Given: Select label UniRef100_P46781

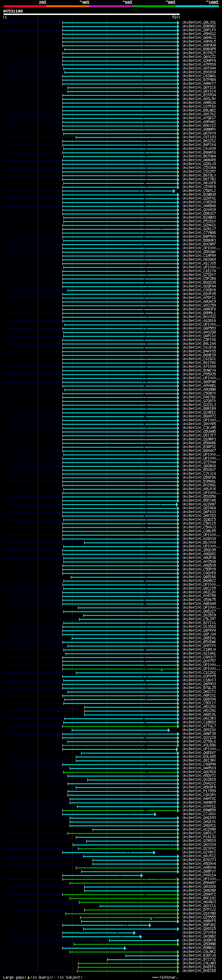Looking at the screenshot, I should pos(199,397).
